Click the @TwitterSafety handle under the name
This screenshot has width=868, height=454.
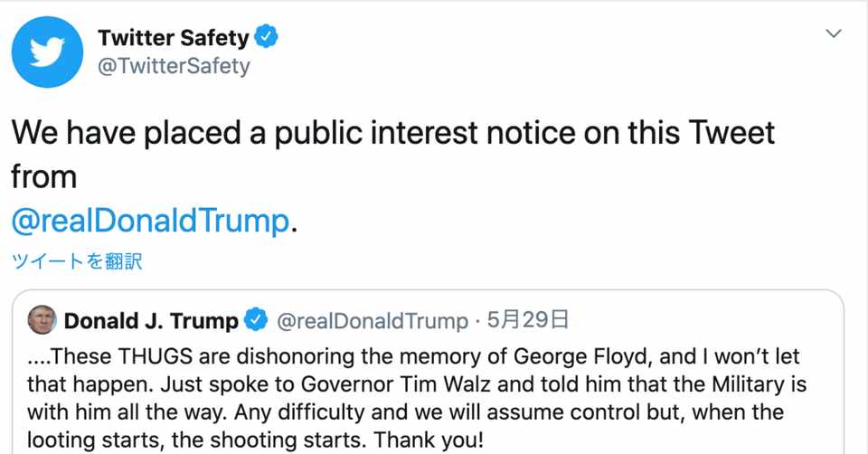(174, 66)
